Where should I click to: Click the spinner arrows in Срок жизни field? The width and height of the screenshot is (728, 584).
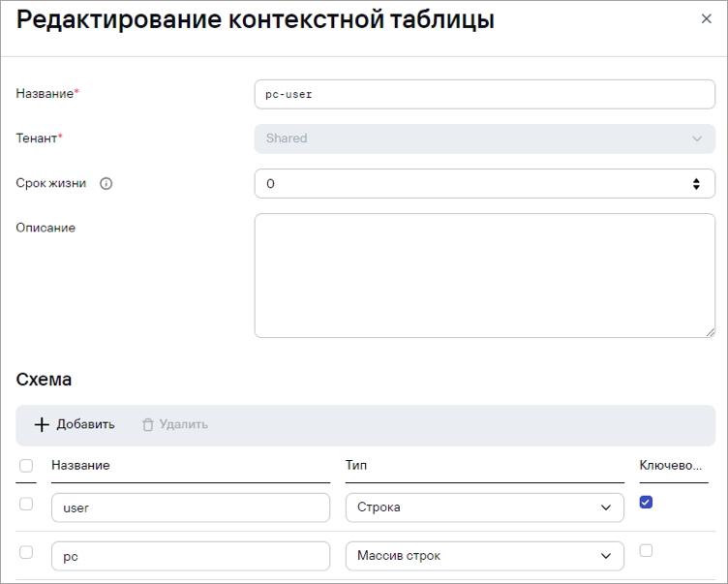coord(696,183)
